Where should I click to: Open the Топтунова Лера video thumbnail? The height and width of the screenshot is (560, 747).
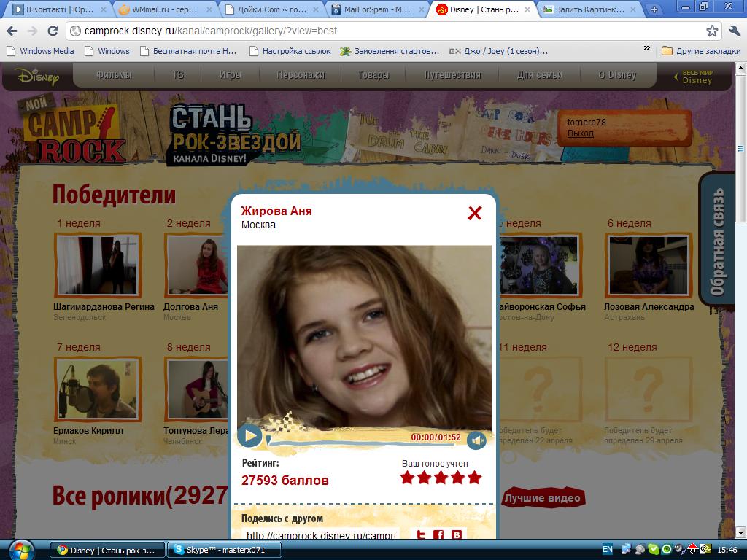click(x=196, y=389)
